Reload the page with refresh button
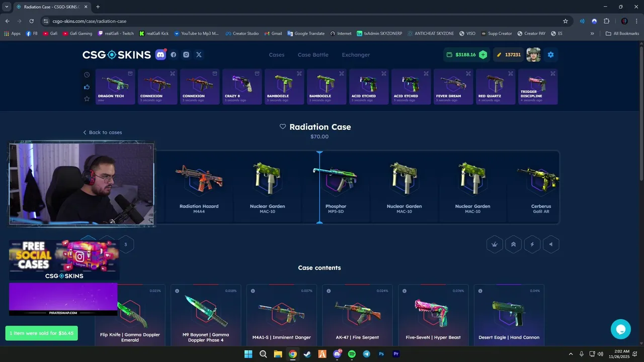This screenshot has width=644, height=362. (x=31, y=21)
